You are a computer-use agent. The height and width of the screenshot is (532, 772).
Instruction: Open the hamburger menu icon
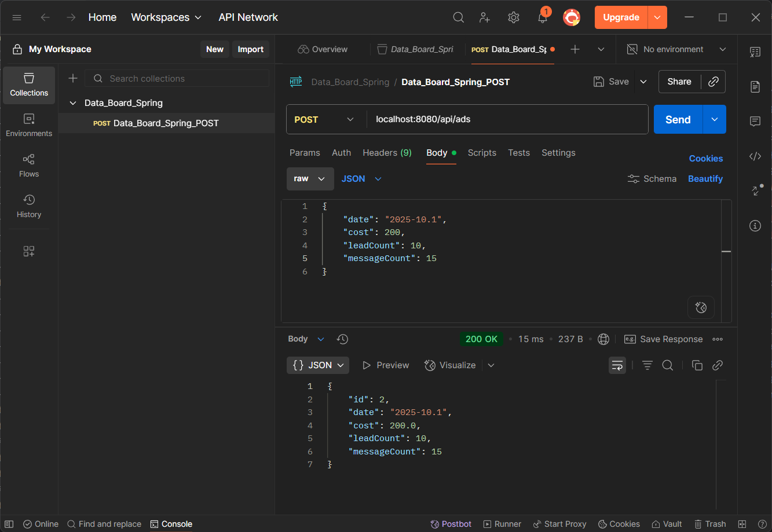point(17,17)
